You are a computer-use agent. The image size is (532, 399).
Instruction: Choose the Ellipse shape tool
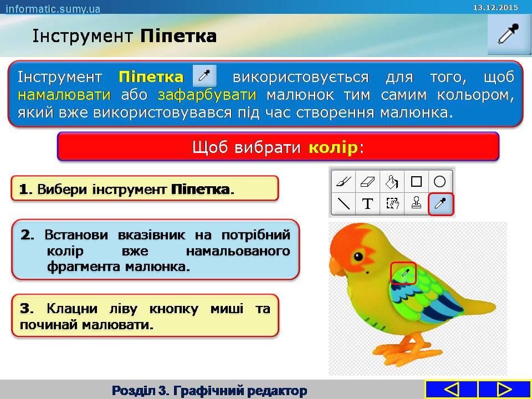[440, 181]
